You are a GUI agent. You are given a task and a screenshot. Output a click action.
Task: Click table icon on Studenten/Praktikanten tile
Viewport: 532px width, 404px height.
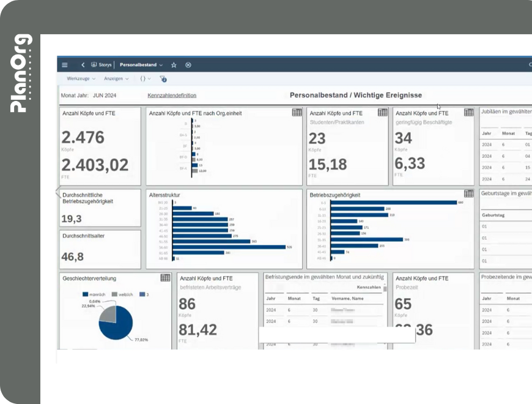click(x=382, y=113)
